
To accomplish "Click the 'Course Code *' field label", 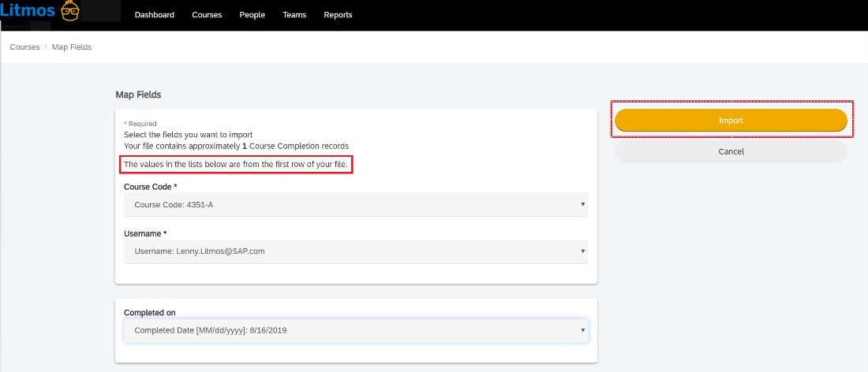I will [x=151, y=187].
